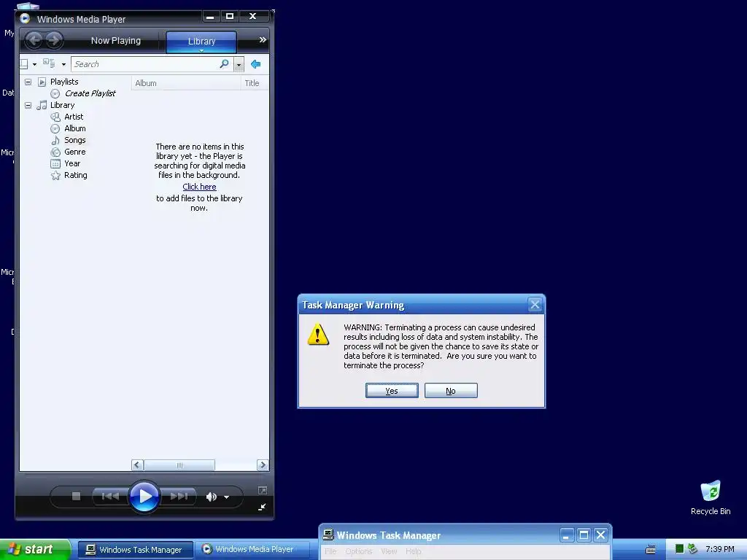Click the horizontal scrollbar right arrow
This screenshot has height=560, width=747.
point(263,464)
